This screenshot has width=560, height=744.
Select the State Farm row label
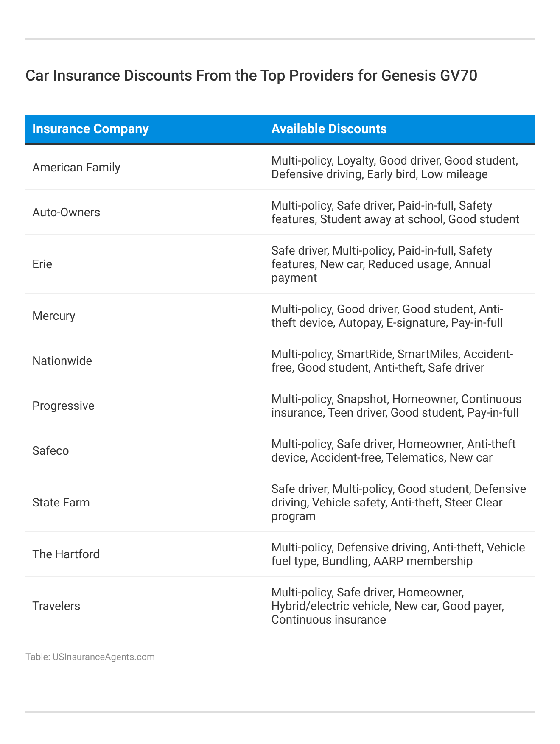(61, 503)
